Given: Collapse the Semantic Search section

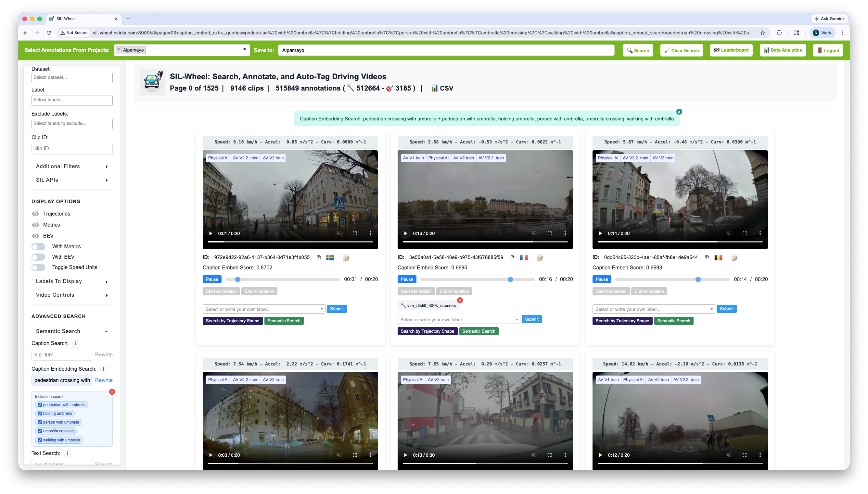Looking at the screenshot, I should (72, 331).
